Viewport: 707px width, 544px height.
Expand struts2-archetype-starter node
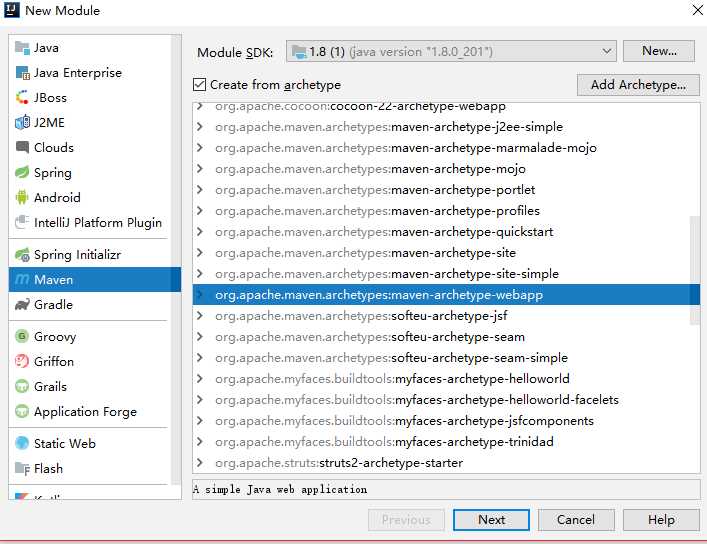tap(200, 462)
